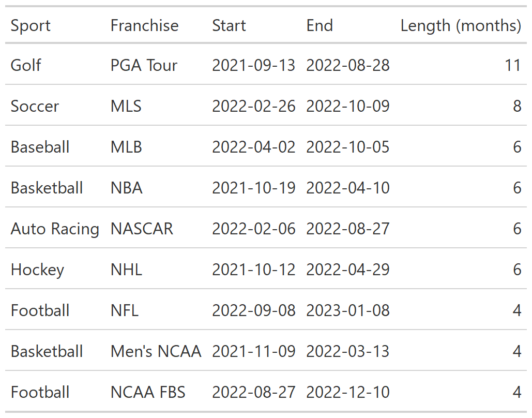
Task: Select the NFL end date 2023-01-08
Action: tap(348, 310)
